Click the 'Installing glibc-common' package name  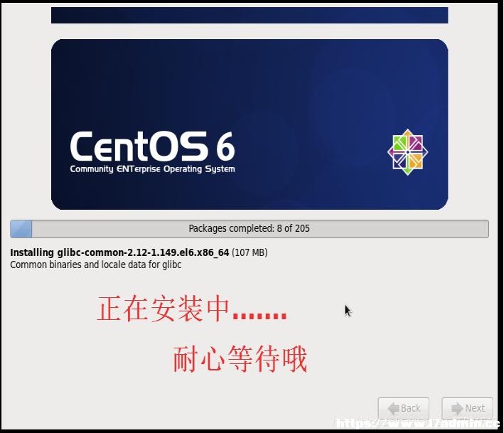coord(119,252)
